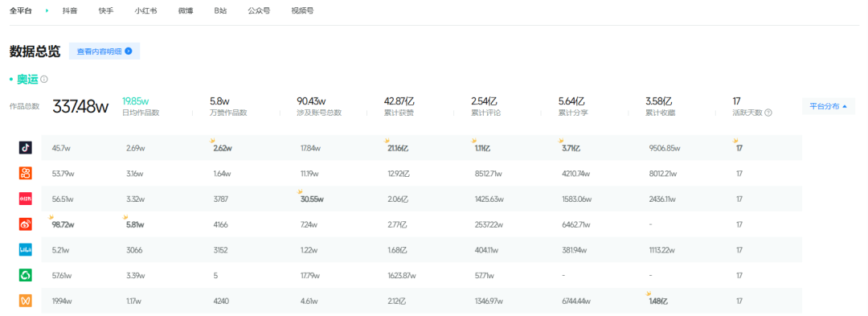This screenshot has width=868, height=316.
Task: Switch to the 抖音 tab
Action: point(70,10)
